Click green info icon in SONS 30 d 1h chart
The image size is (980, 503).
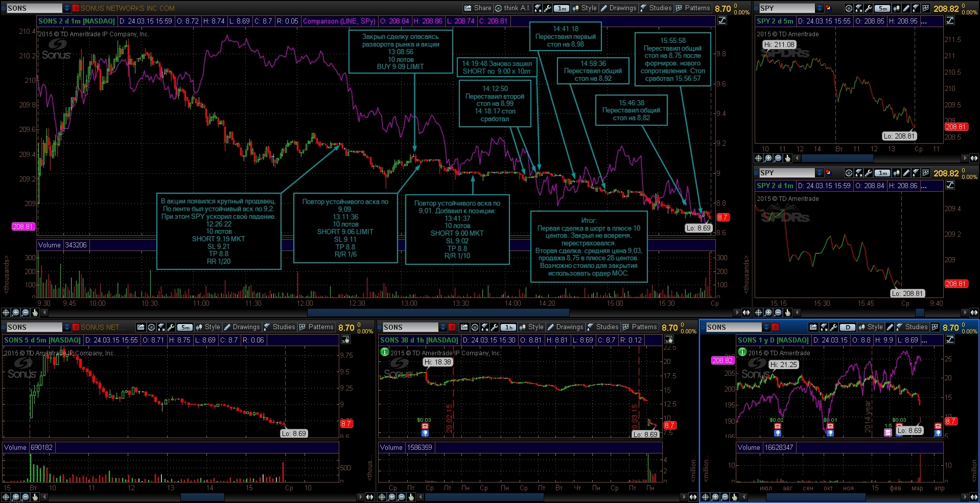point(385,352)
